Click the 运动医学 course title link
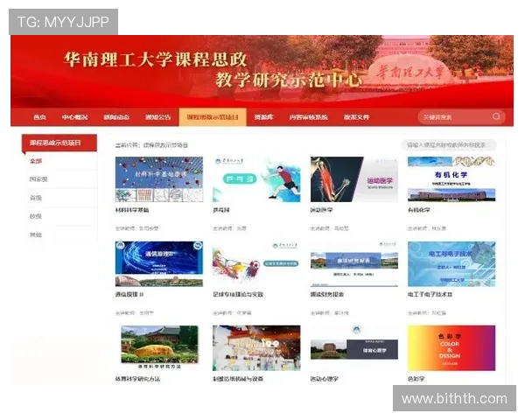 point(321,210)
